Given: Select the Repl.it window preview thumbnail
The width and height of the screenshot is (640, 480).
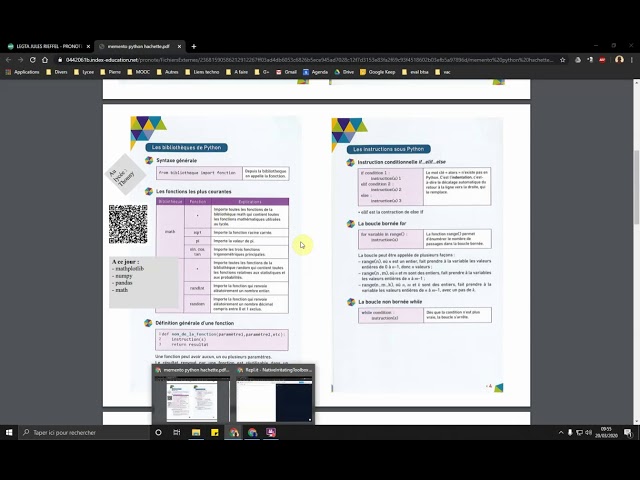Looking at the screenshot, I should (x=274, y=395).
